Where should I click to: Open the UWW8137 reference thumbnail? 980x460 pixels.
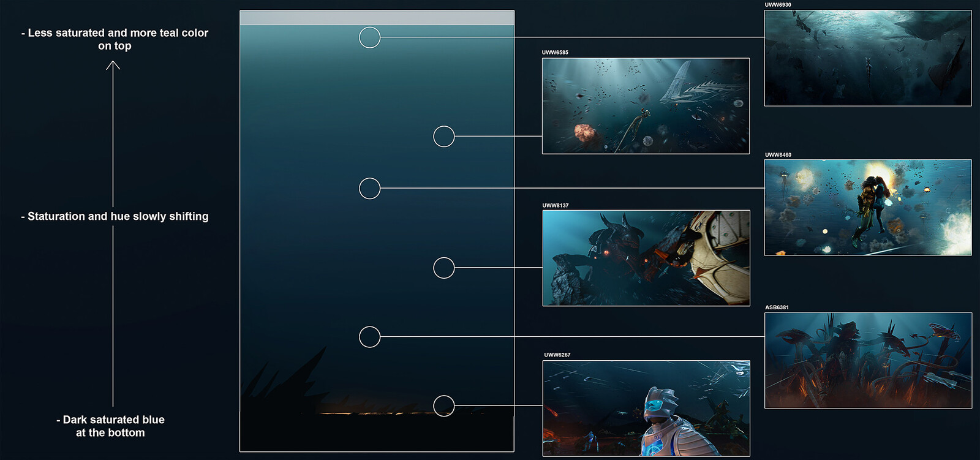click(646, 258)
